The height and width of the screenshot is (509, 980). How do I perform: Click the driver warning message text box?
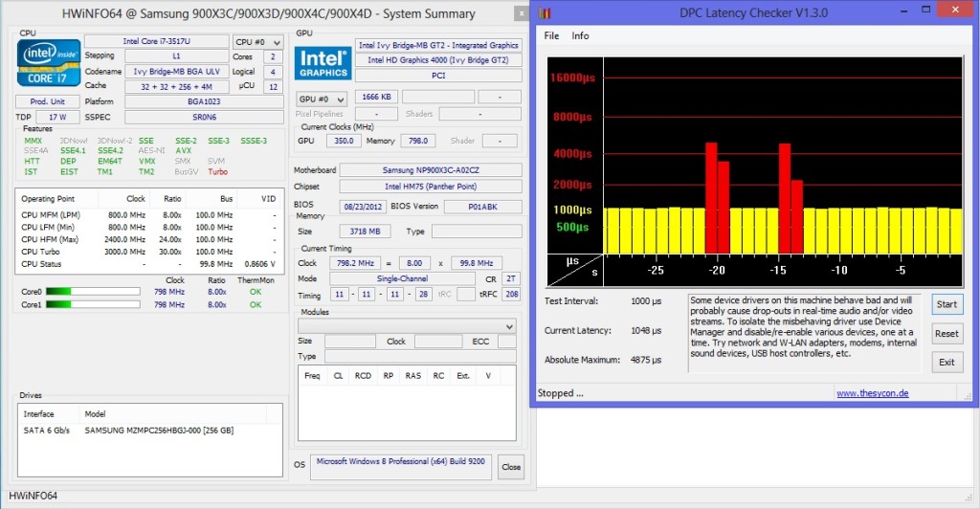[x=804, y=333]
